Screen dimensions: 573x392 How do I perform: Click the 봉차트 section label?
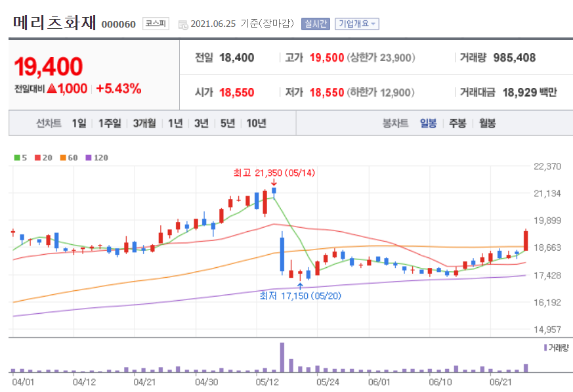(395, 123)
